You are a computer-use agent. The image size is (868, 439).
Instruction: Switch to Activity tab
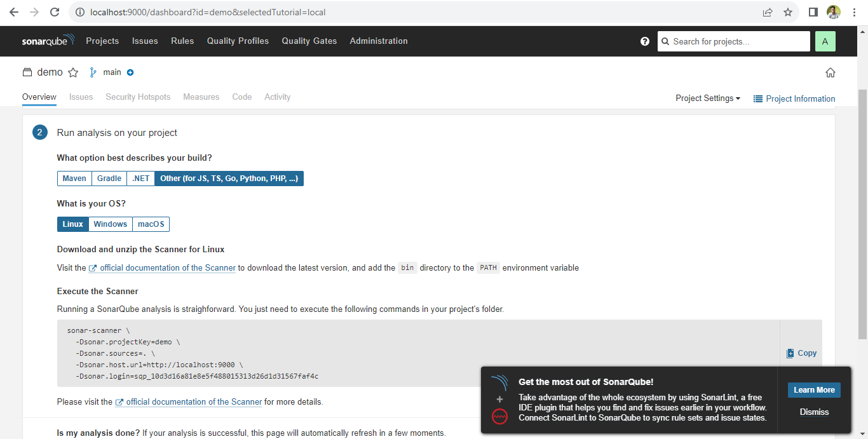(x=278, y=97)
